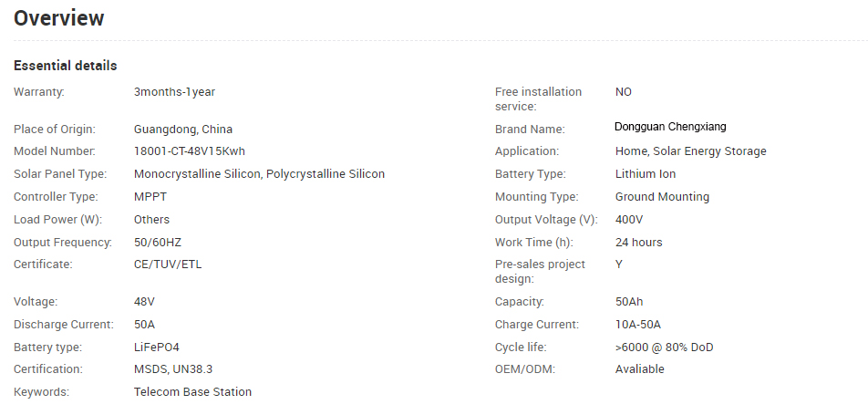Select the 24 hours work time value

point(639,242)
